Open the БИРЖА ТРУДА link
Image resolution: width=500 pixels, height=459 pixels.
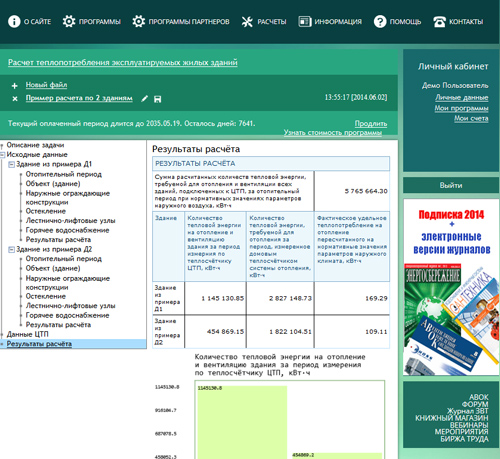tap(464, 439)
